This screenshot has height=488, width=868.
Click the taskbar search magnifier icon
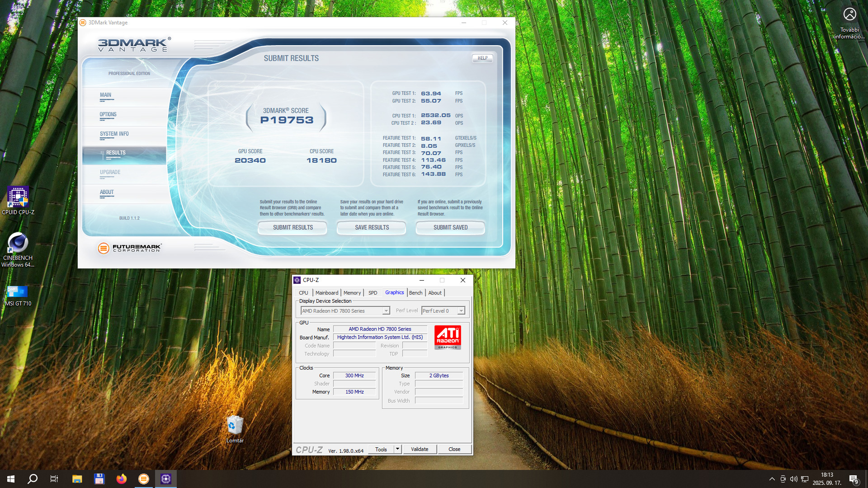click(x=33, y=479)
